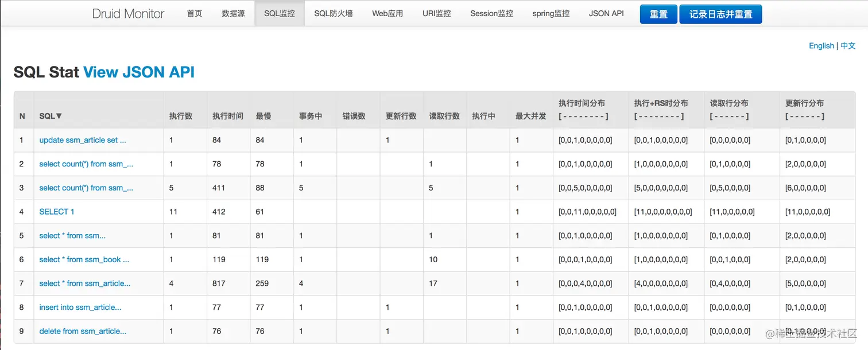Sort by the SQL▼ column header

51,116
